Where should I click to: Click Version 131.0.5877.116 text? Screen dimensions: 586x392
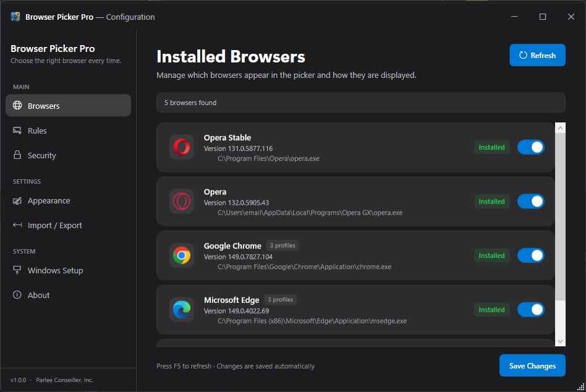point(238,148)
